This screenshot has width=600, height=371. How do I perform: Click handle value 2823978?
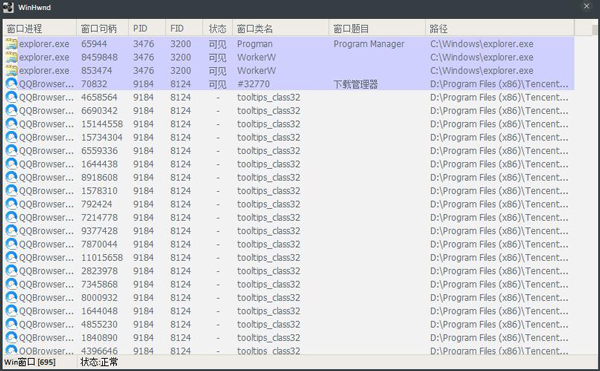[99, 271]
